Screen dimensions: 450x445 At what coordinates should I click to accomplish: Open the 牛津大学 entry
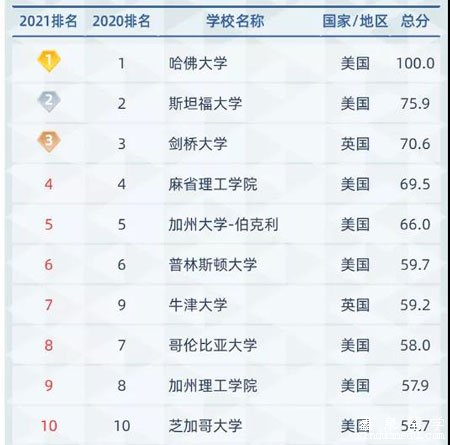pos(198,305)
